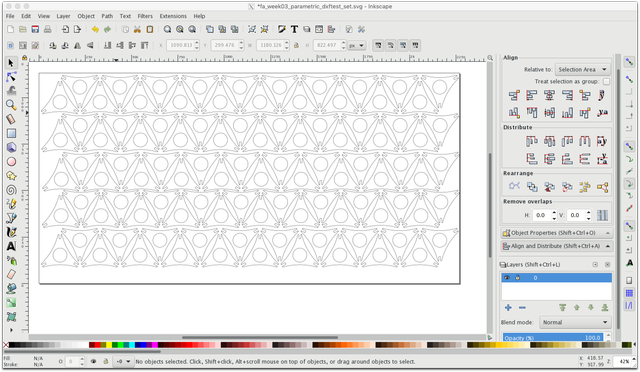
Task: Select the Rectangle tool
Action: coord(11,134)
